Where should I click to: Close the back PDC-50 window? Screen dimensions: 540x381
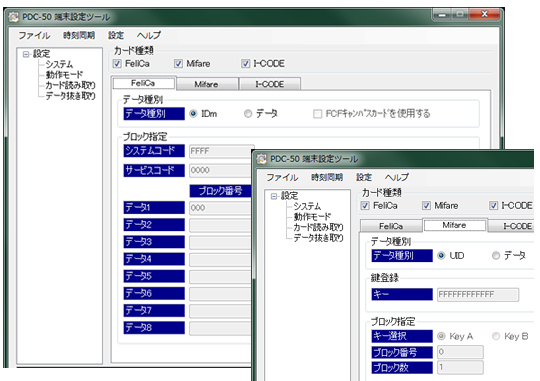click(485, 14)
